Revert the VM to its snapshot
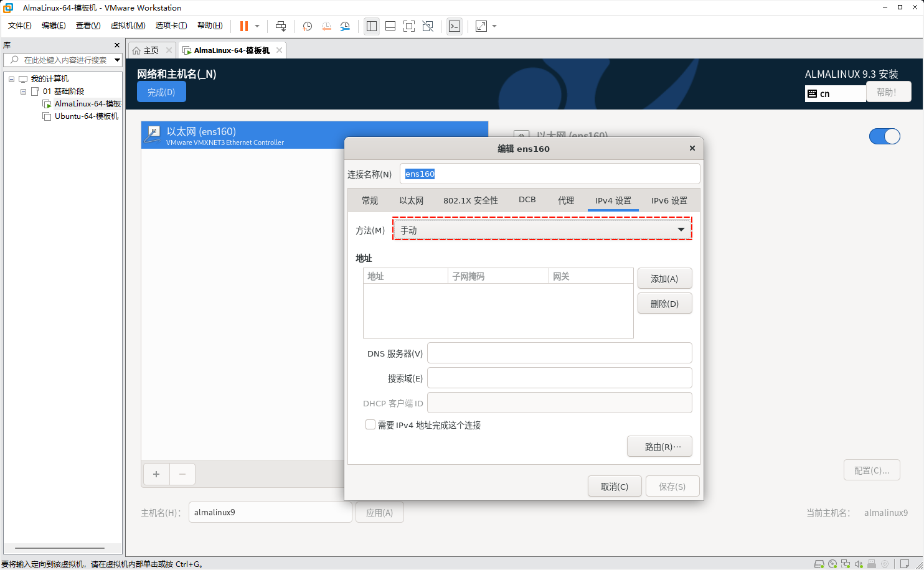The width and height of the screenshot is (924, 570). click(326, 26)
